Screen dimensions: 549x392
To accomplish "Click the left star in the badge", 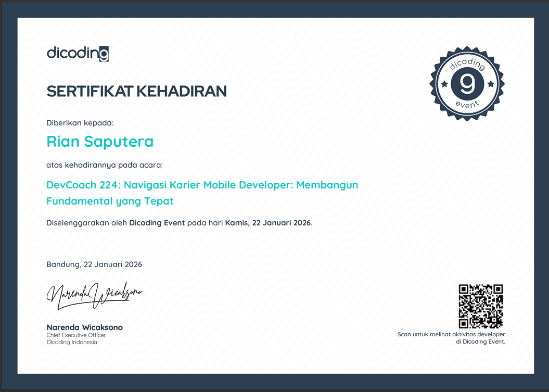I will 444,83.
